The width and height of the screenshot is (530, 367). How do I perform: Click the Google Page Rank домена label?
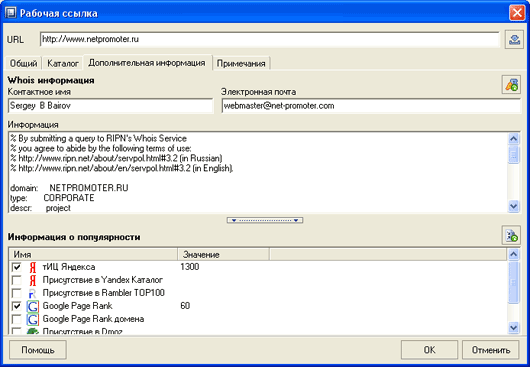pos(93,319)
